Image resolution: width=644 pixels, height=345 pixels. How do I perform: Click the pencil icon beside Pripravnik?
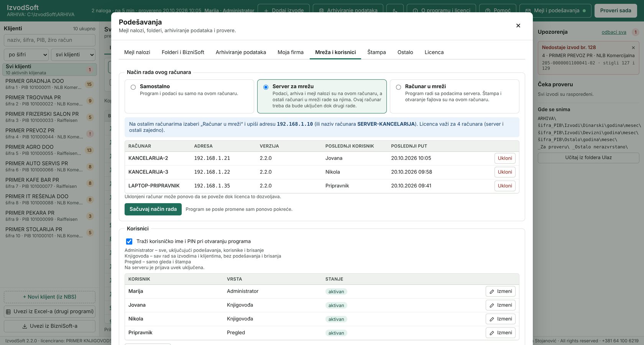click(x=492, y=333)
